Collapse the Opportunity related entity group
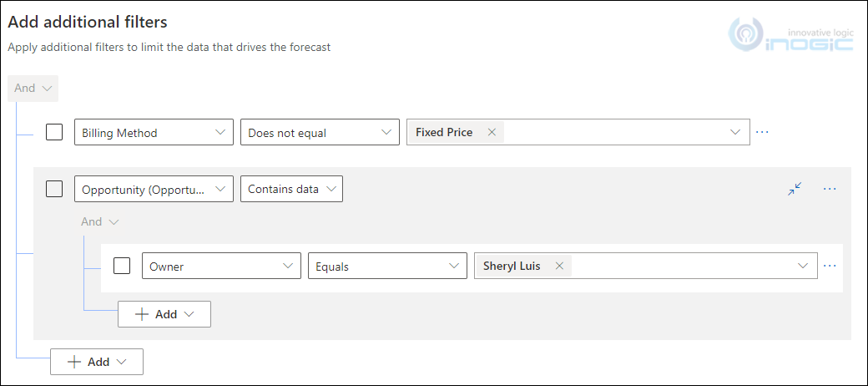The image size is (868, 386). coord(795,189)
